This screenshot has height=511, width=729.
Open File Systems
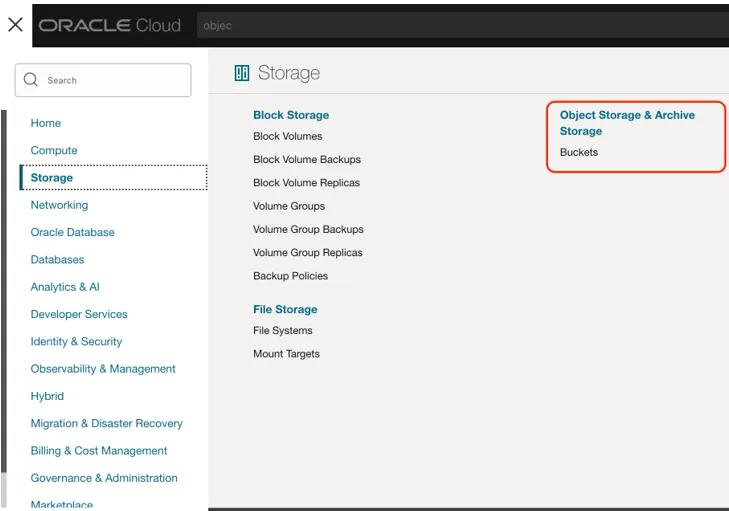pyautogui.click(x=283, y=331)
